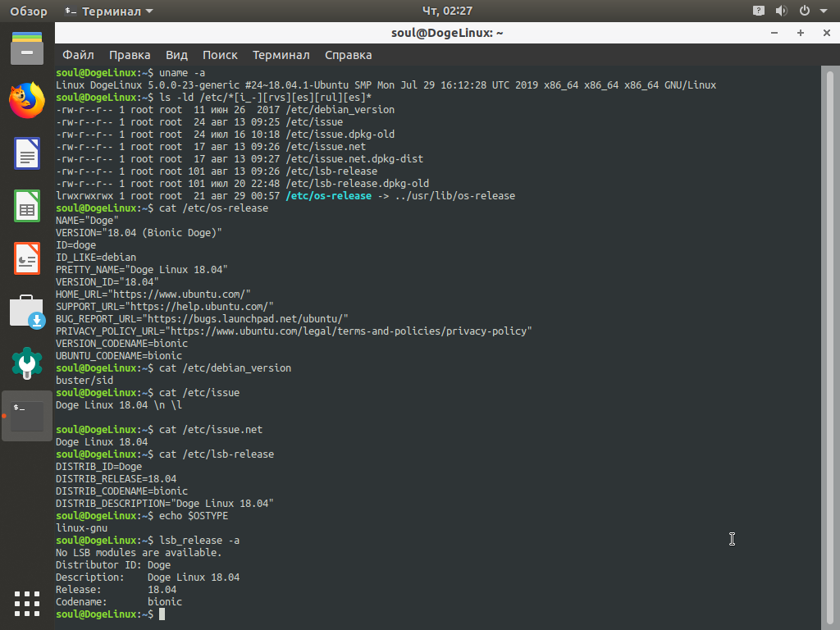Click the 'Distributor ID: Doge' line

[113, 565]
